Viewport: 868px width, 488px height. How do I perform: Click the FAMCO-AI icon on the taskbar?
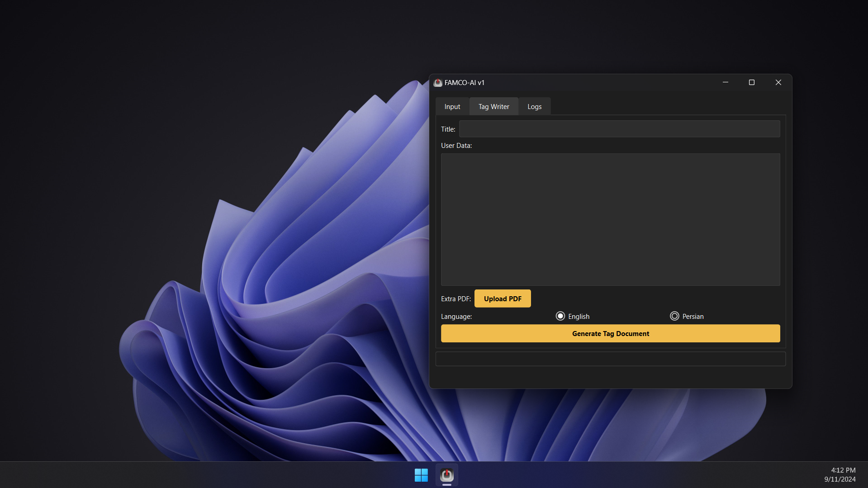coord(447,475)
